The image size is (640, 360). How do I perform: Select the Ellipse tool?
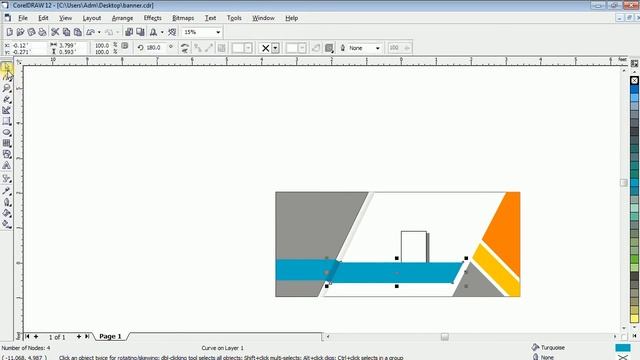(x=7, y=132)
